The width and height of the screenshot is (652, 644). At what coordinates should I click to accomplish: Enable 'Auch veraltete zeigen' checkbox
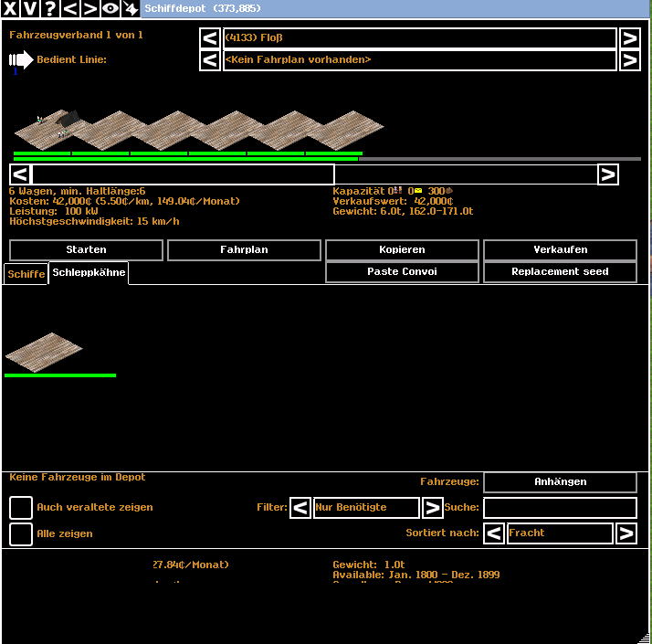tap(21, 508)
